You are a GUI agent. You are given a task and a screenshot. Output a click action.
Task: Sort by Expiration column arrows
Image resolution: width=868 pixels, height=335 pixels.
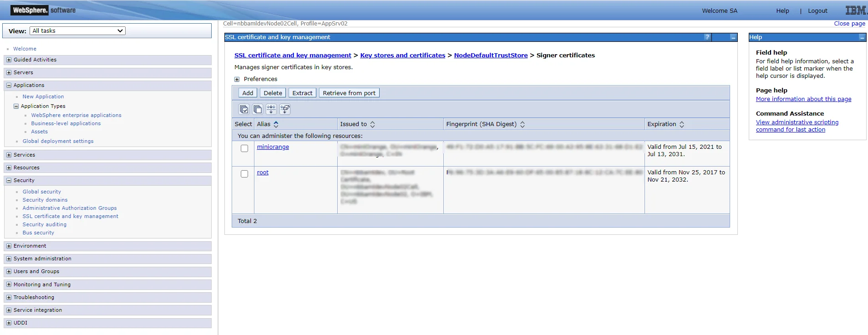pos(682,124)
